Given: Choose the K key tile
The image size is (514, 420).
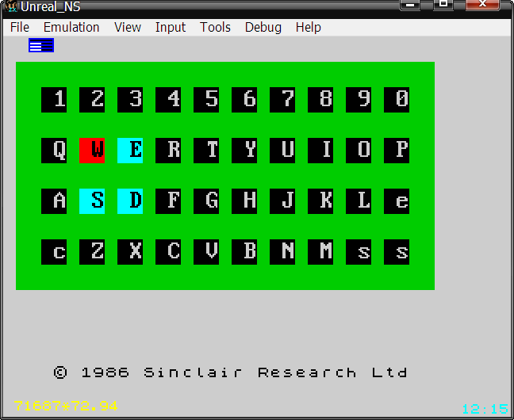Looking at the screenshot, I should pos(320,201).
